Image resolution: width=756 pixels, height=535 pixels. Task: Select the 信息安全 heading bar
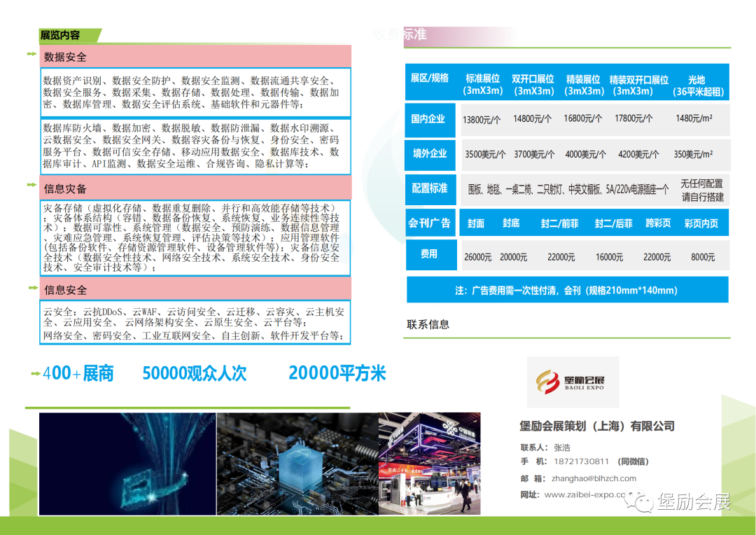pos(195,289)
